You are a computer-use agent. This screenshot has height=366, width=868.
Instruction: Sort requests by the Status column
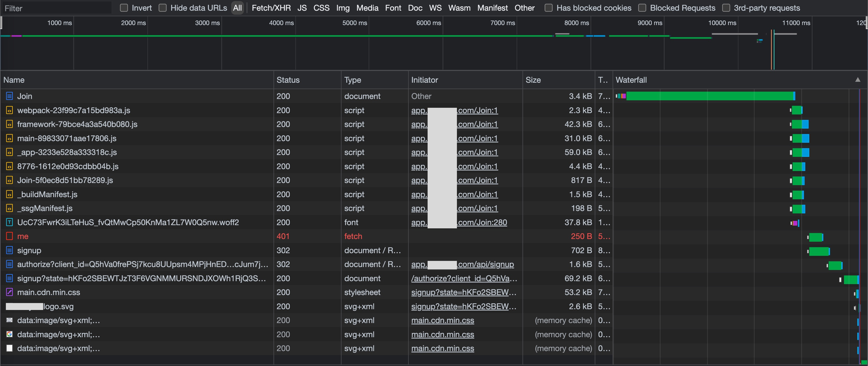coord(288,80)
